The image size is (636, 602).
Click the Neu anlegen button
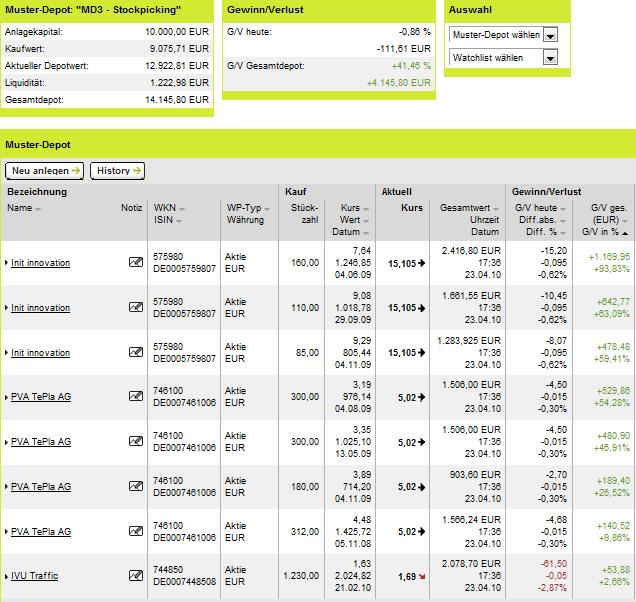pyautogui.click(x=45, y=171)
